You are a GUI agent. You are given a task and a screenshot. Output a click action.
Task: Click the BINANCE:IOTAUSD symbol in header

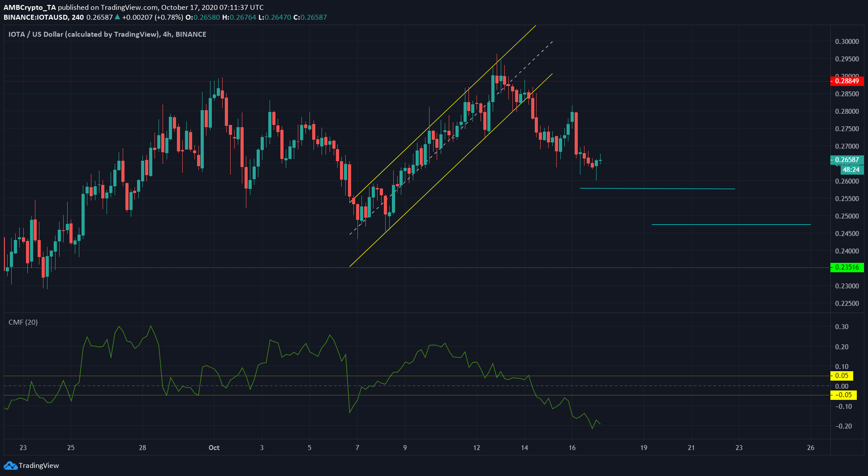coord(36,17)
